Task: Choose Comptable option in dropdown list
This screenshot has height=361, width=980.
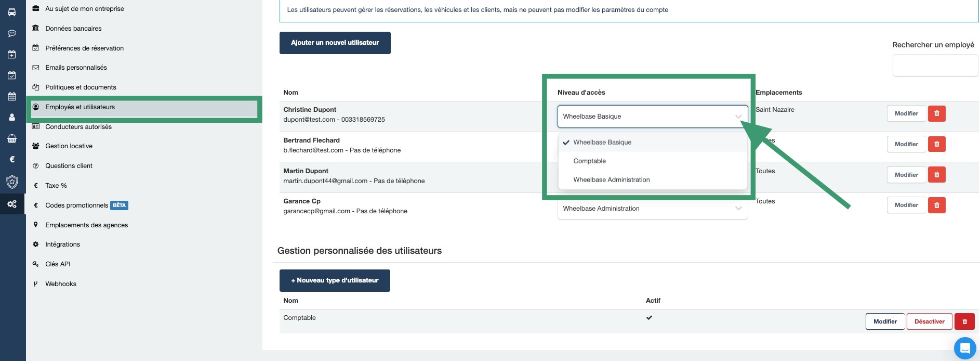Action: [x=653, y=161]
